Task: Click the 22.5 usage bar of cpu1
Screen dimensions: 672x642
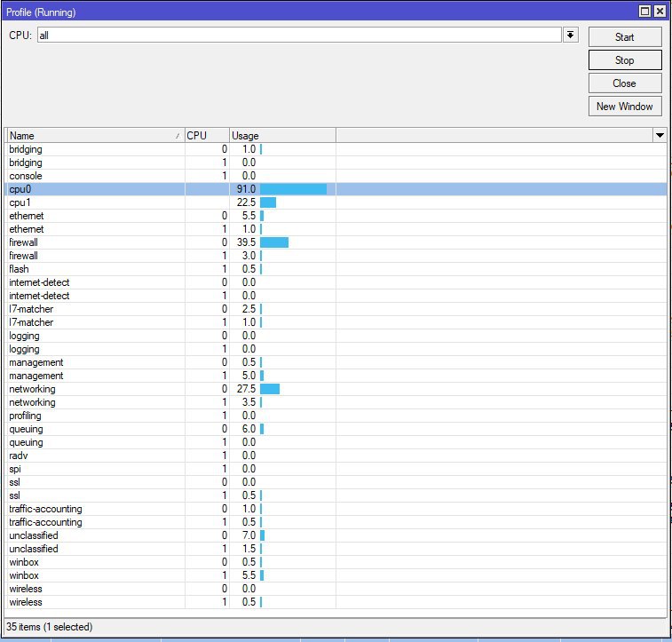Action: pos(268,202)
